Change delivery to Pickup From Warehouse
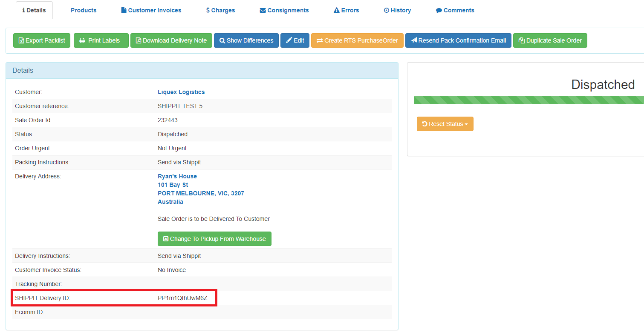 pyautogui.click(x=214, y=239)
